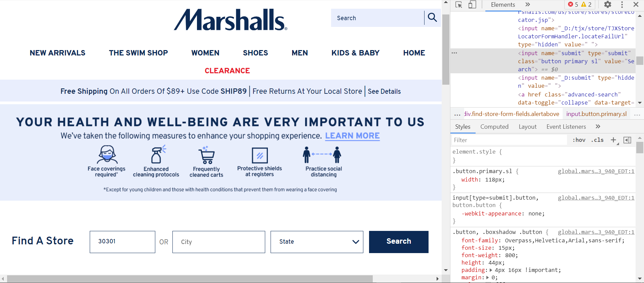Focus the Styles Filter input
Screen dimensions: 644x283
coord(509,140)
